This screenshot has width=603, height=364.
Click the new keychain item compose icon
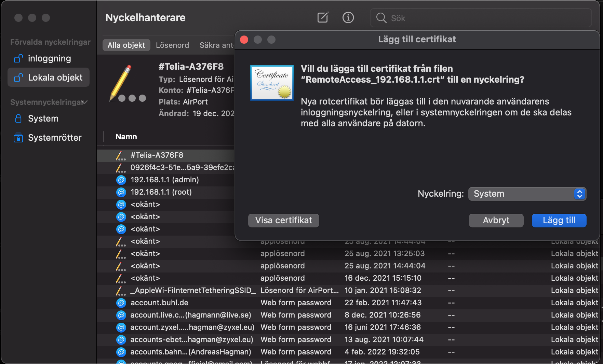[322, 17]
